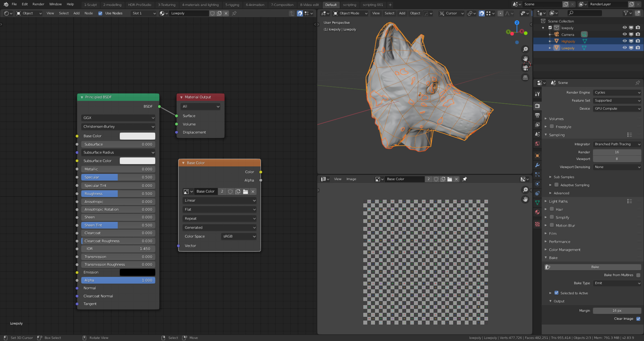644x341 pixels.
Task: Select Proportional Editing falloff icon
Action: tap(508, 13)
